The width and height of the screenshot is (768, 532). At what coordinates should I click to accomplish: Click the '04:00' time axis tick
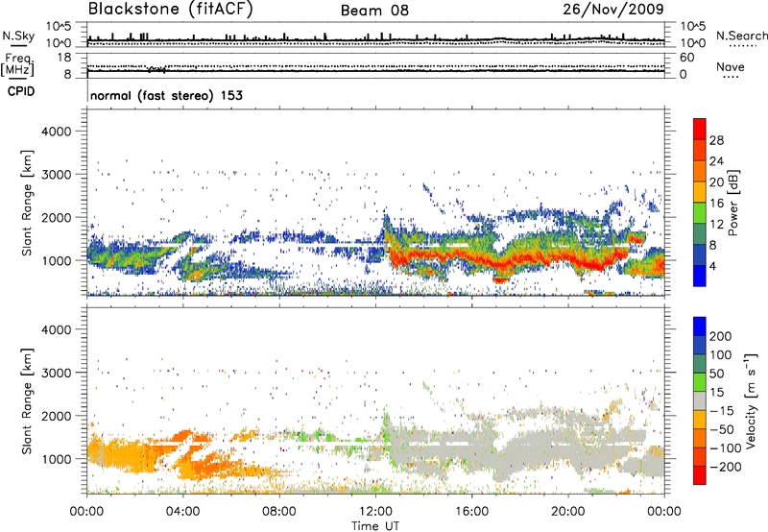point(183,512)
